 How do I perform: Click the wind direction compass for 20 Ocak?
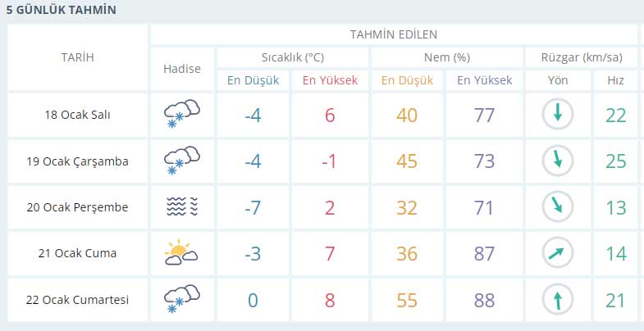pos(557,207)
